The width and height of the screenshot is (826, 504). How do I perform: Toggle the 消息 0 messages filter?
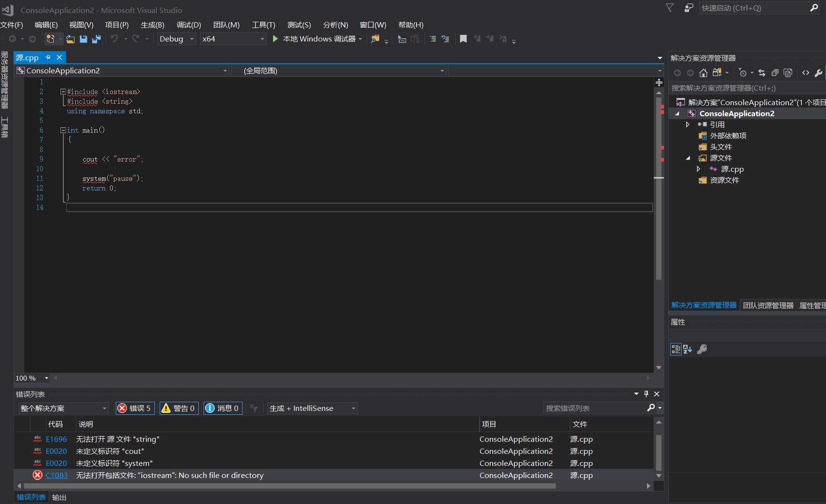[x=223, y=409]
